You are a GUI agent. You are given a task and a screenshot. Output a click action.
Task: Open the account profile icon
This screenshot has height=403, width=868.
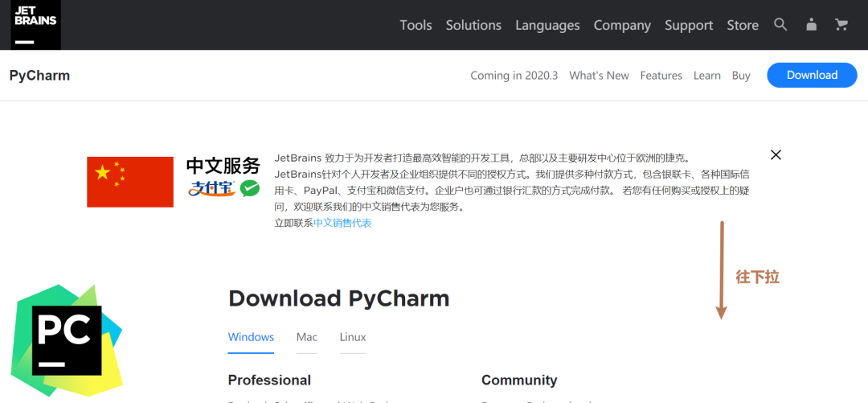tap(811, 24)
